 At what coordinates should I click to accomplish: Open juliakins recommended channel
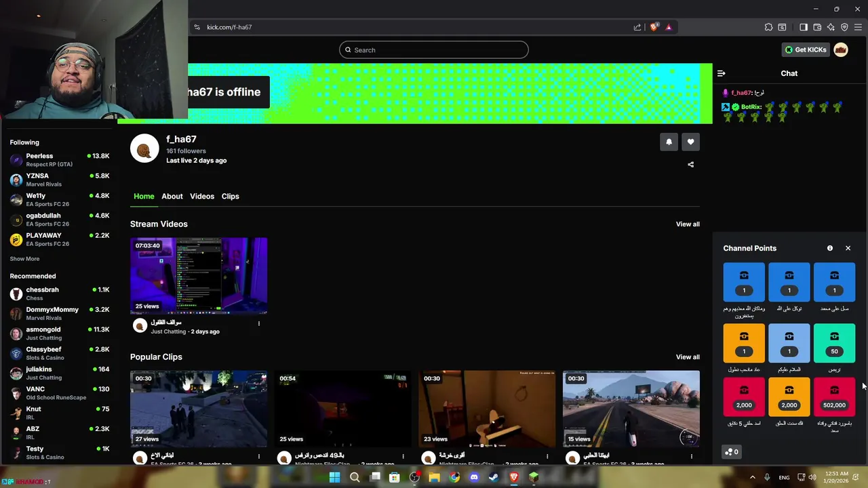(x=60, y=373)
